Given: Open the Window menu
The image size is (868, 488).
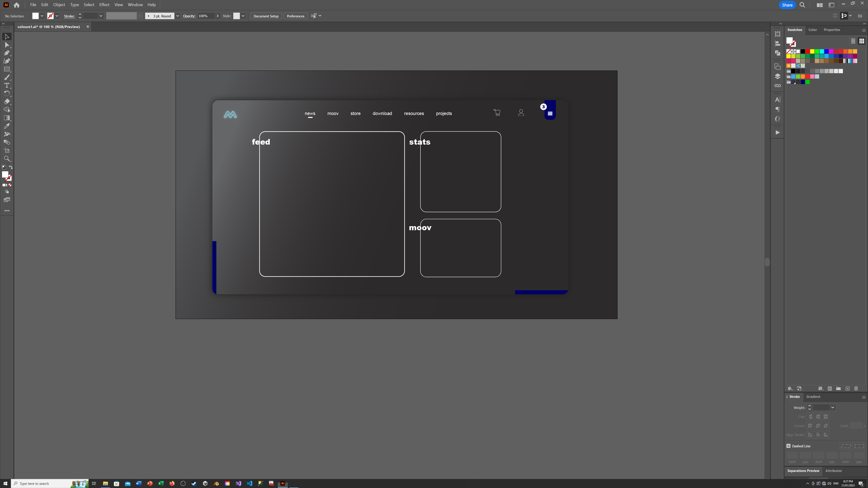Looking at the screenshot, I should [135, 5].
